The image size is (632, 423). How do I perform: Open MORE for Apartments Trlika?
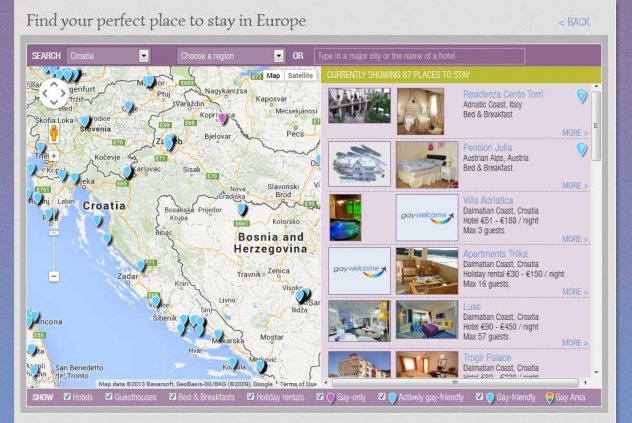click(x=575, y=292)
